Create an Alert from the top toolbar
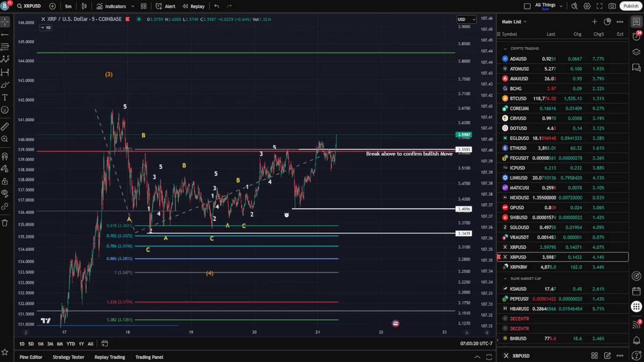 pos(165,6)
